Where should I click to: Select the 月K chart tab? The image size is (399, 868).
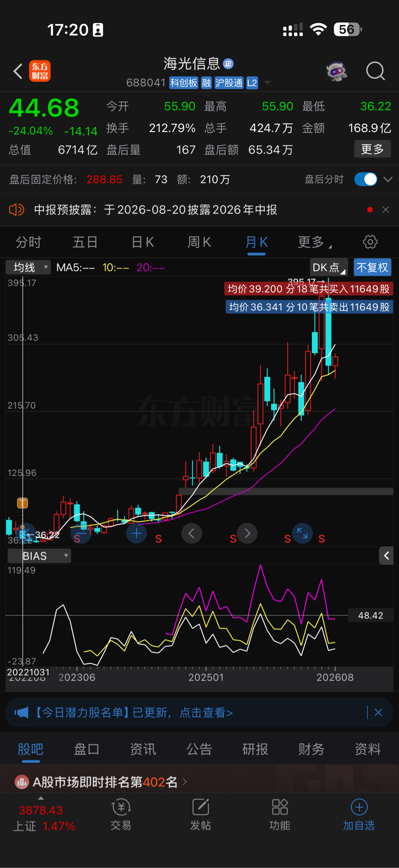tap(256, 242)
